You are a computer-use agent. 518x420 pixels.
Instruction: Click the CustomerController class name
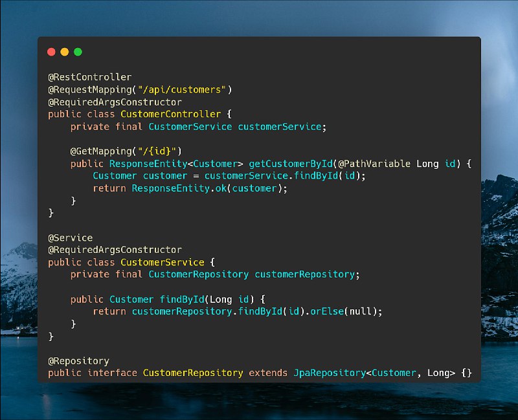coord(170,115)
